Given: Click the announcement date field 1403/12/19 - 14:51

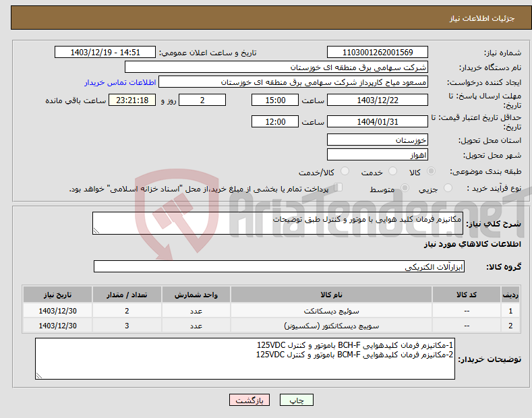Looking at the screenshot, I should (105, 53).
